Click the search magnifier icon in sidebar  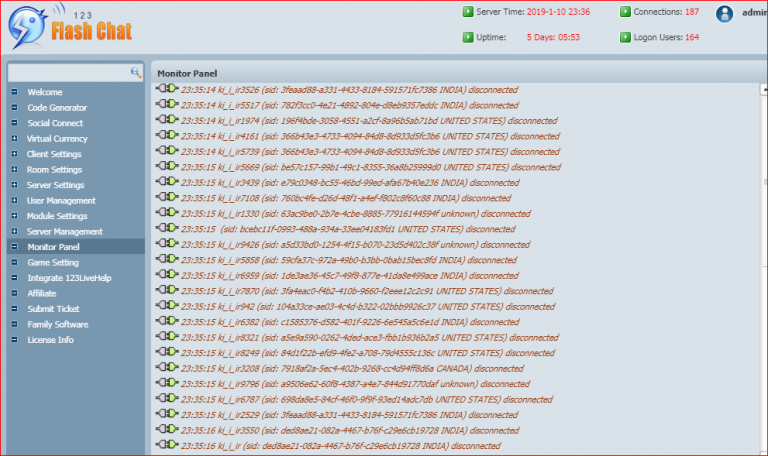tap(136, 73)
